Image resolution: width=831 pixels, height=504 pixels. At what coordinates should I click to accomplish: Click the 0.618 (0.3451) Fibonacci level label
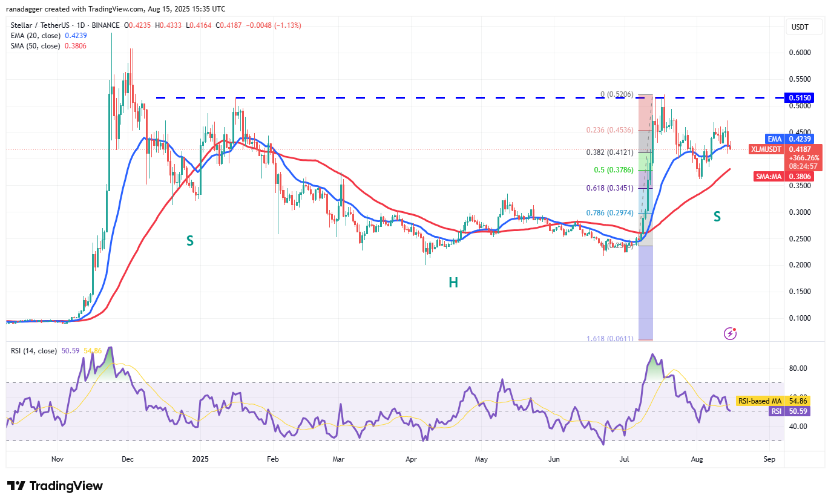click(x=609, y=188)
